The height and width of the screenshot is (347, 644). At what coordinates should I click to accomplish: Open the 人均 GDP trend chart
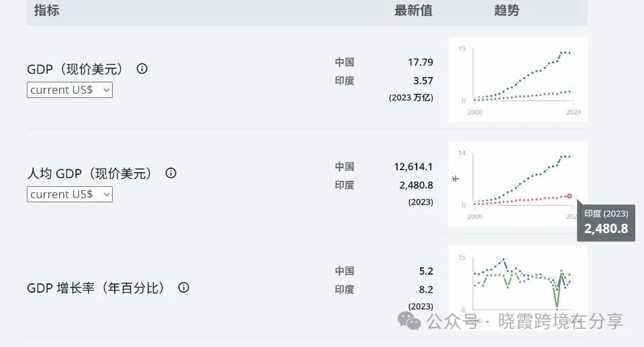point(518,184)
